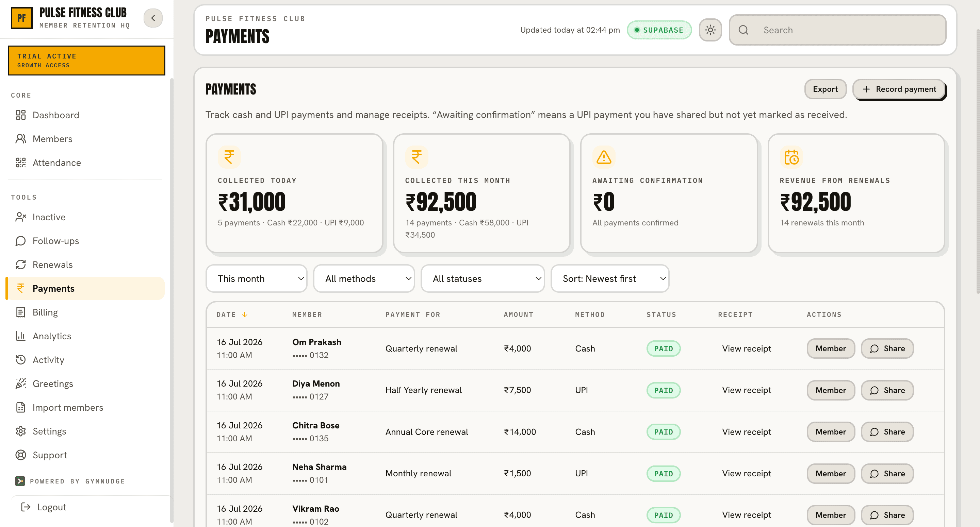Open Dashboard from the sidebar
Viewport: 980px width, 527px height.
(86, 115)
